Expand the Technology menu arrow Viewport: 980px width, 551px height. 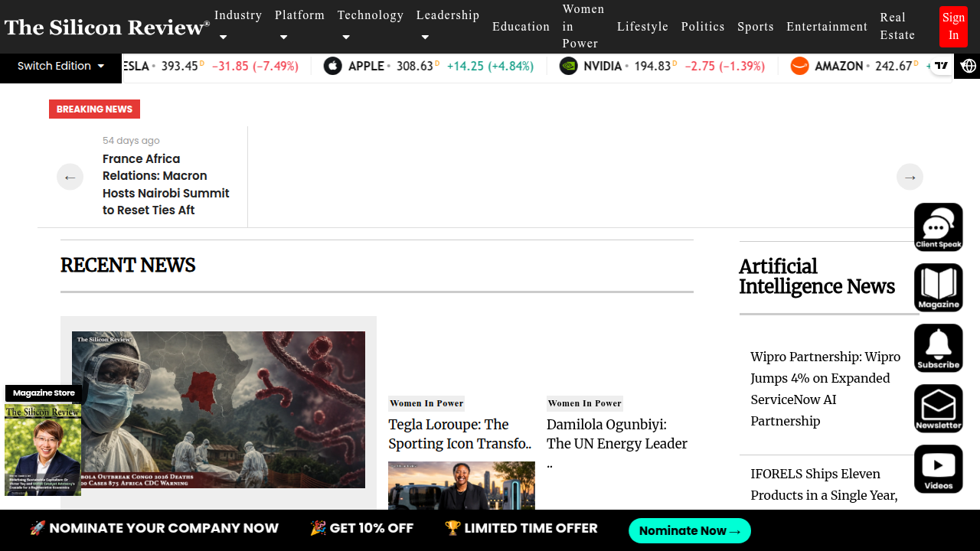[x=346, y=37]
